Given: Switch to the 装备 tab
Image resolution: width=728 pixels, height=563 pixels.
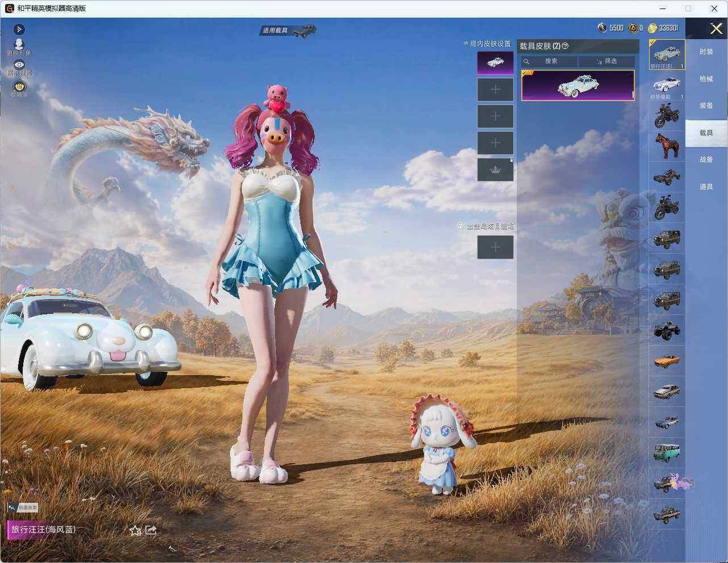Looking at the screenshot, I should (x=706, y=106).
